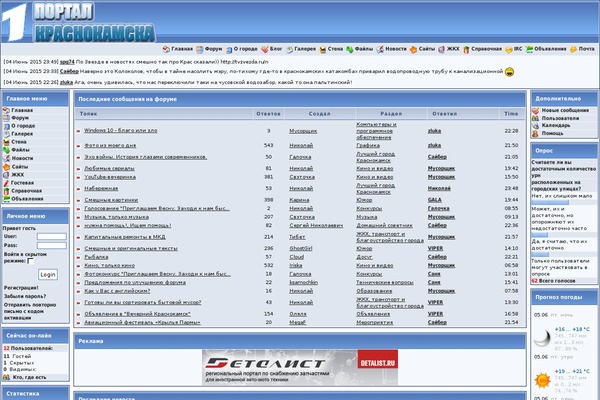
Task: Open 'Отправить повторно письмо с кодом активации' link
Action: point(30,311)
